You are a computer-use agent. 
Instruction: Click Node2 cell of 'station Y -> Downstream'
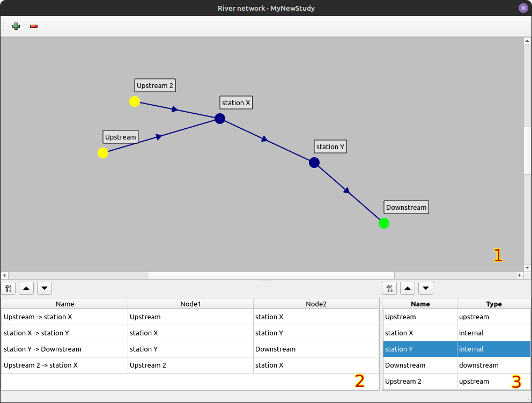tap(315, 349)
